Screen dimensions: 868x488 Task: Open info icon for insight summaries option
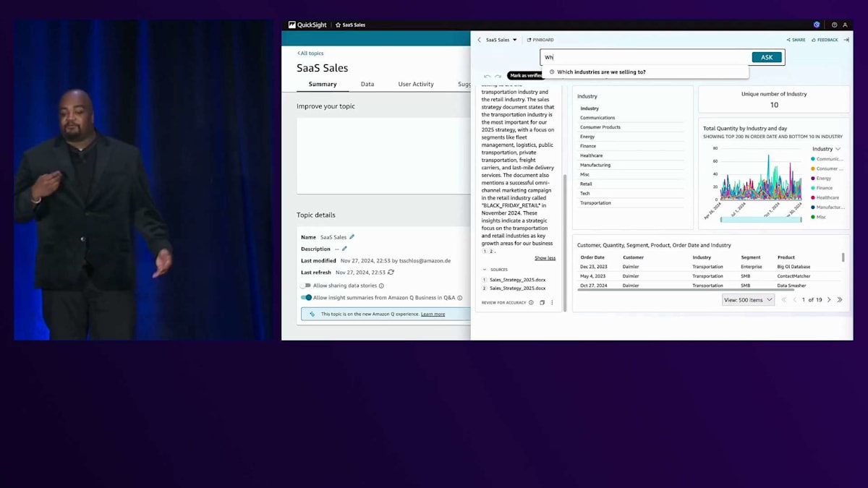click(459, 297)
